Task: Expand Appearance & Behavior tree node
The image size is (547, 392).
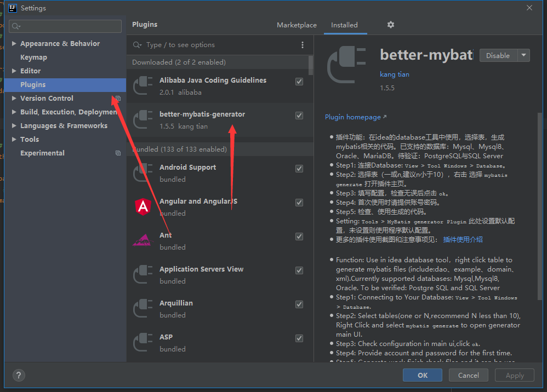Action: (x=14, y=44)
